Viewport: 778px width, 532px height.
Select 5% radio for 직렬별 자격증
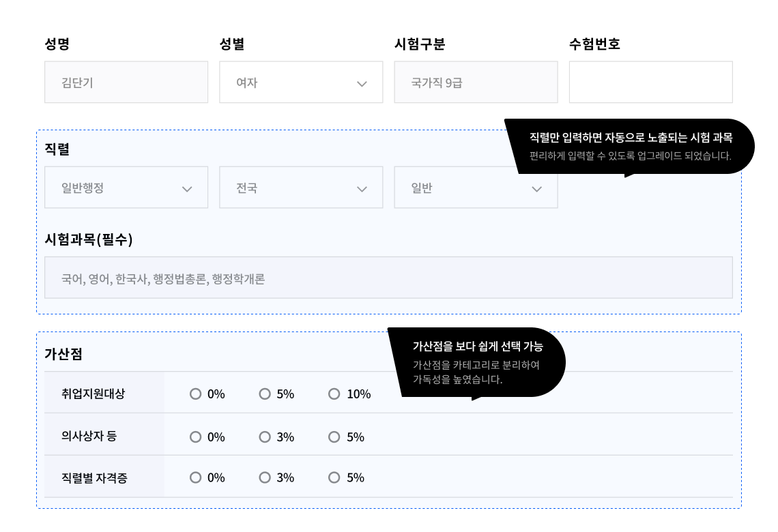(x=334, y=477)
